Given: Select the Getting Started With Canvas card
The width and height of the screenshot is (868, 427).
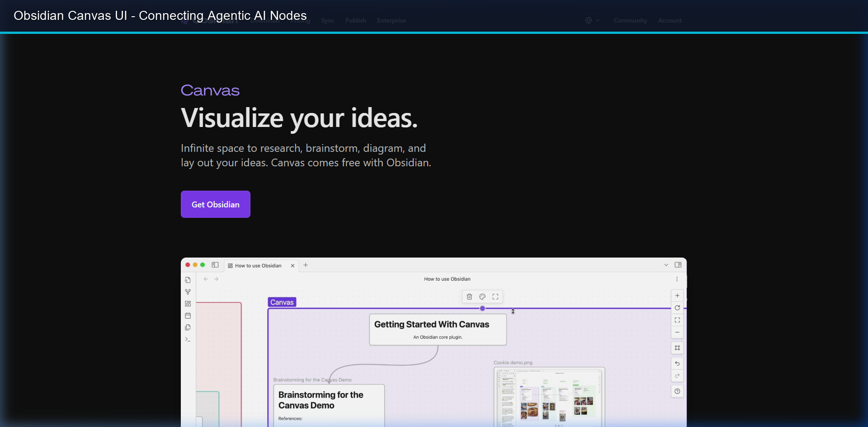Looking at the screenshot, I should point(438,330).
